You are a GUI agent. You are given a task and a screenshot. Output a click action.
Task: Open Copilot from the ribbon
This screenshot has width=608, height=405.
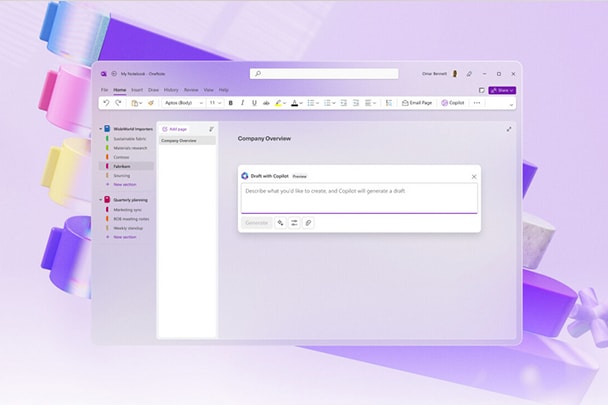coord(453,103)
